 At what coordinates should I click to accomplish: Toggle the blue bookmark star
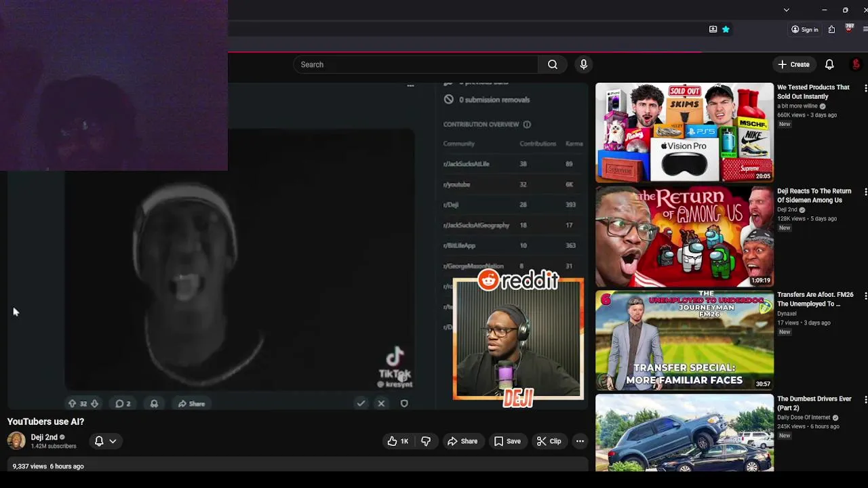[x=726, y=29]
